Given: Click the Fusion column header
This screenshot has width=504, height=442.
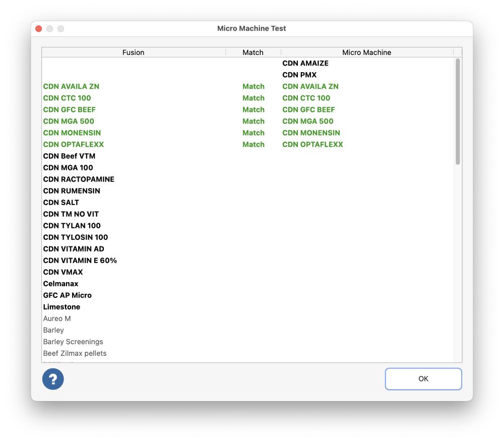Looking at the screenshot, I should click(134, 52).
